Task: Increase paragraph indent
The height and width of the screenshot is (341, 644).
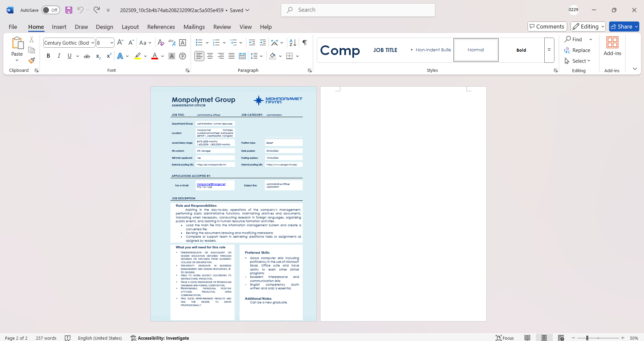Action: (263, 43)
